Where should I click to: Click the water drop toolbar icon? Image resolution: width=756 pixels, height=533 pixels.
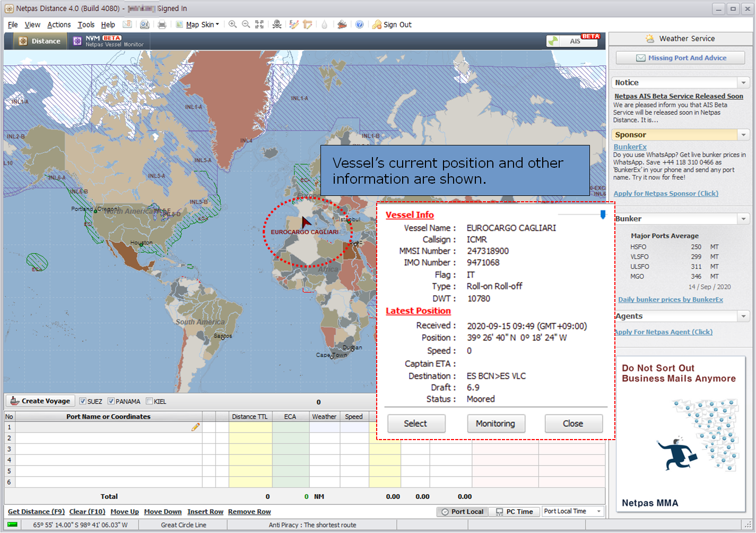pyautogui.click(x=324, y=24)
